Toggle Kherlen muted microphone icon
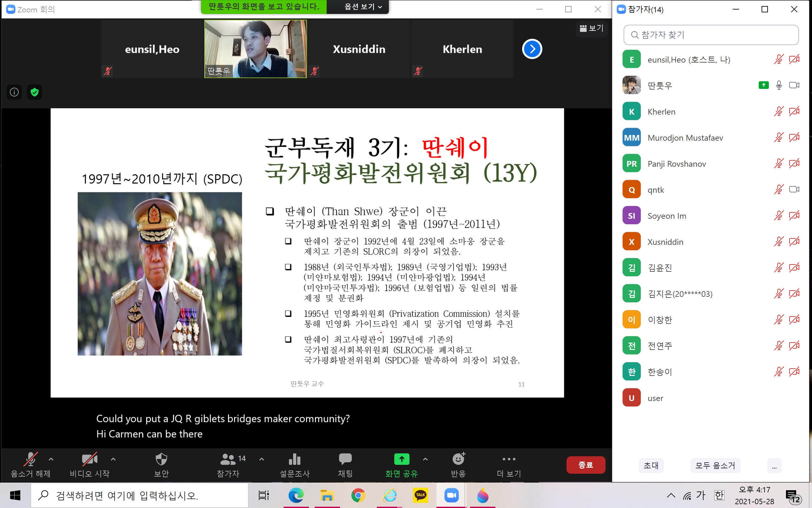Image resolution: width=812 pixels, height=508 pixels. pos(778,111)
